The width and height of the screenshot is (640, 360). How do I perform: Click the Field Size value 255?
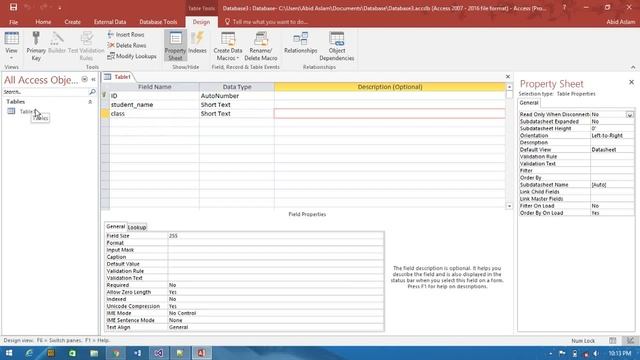(x=276, y=236)
